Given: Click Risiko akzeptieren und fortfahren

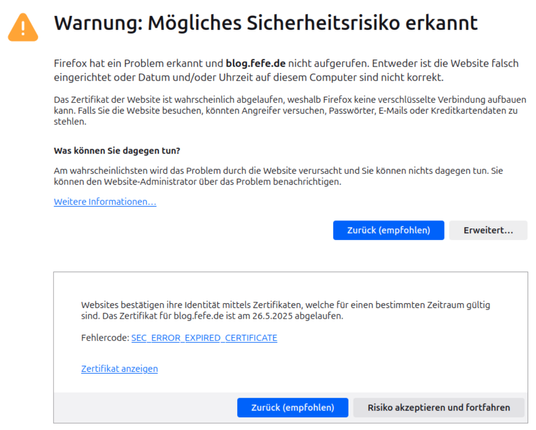Looking at the screenshot, I should 439,407.
